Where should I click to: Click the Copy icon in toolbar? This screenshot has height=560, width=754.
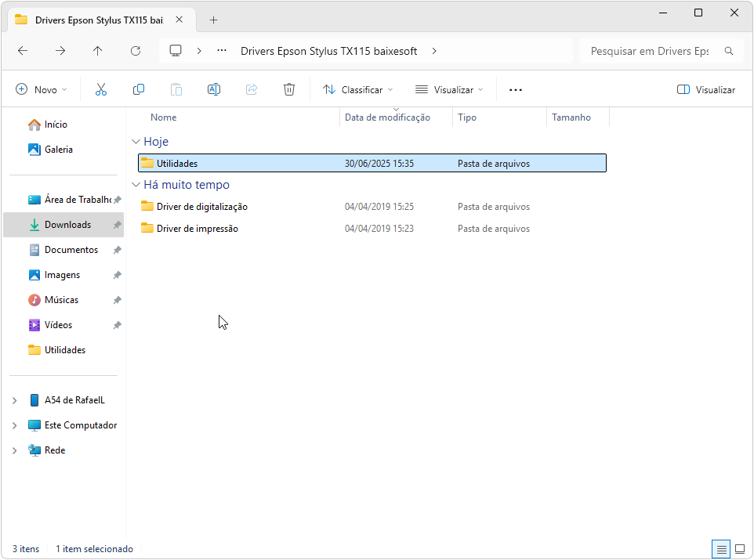(139, 89)
